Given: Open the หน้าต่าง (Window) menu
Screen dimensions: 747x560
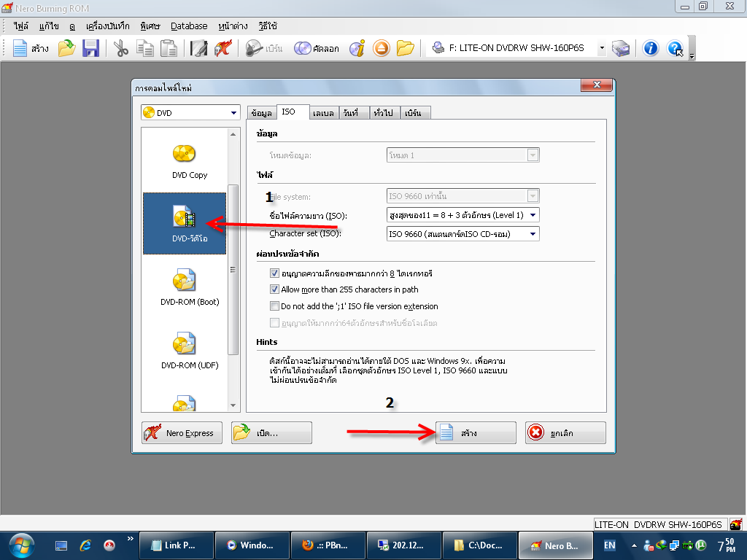Looking at the screenshot, I should pyautogui.click(x=233, y=26).
